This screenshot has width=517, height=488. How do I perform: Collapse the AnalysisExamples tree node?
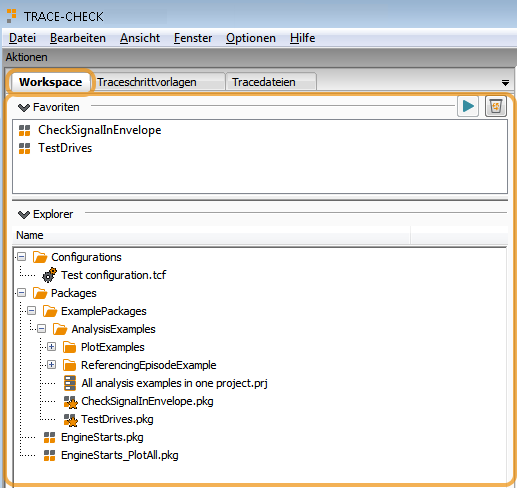pyautogui.click(x=42, y=329)
